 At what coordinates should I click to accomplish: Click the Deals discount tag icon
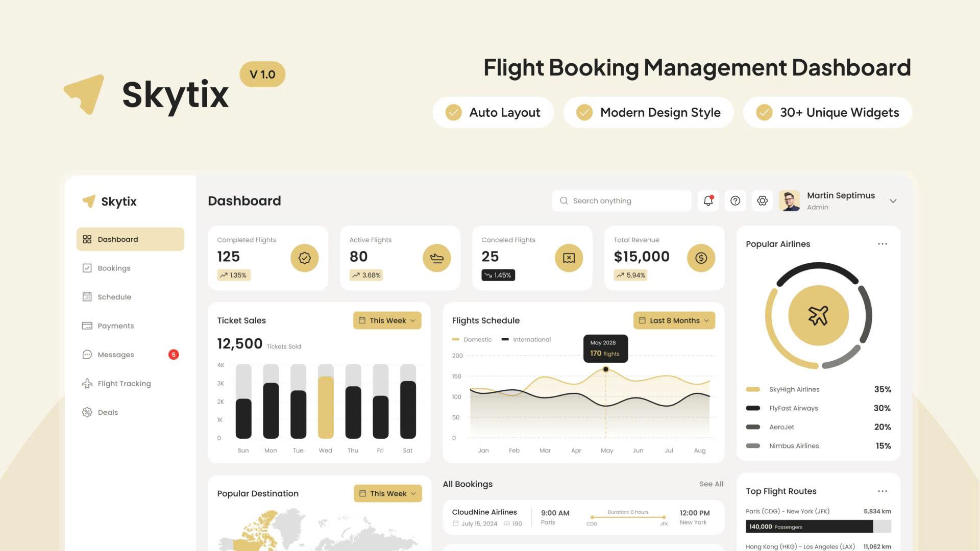pyautogui.click(x=87, y=412)
